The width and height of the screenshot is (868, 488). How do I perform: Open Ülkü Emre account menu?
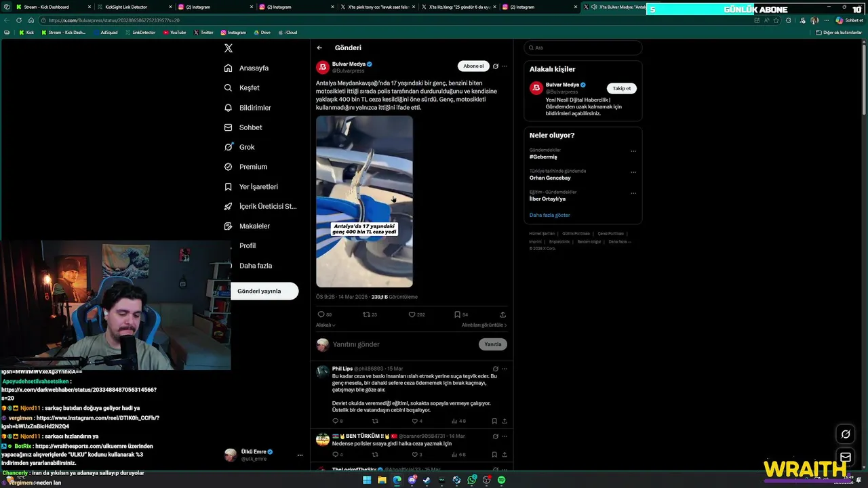point(263,455)
